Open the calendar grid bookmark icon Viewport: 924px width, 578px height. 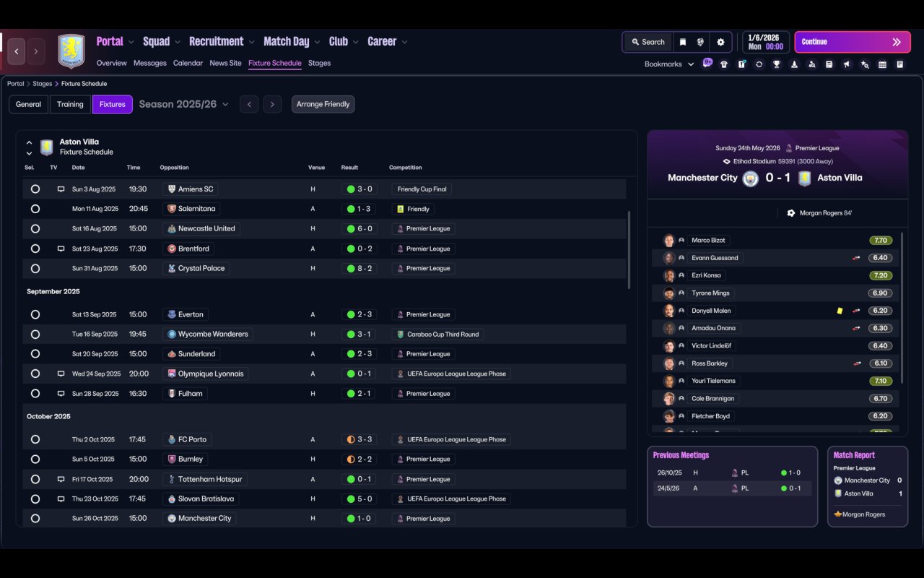pos(882,64)
